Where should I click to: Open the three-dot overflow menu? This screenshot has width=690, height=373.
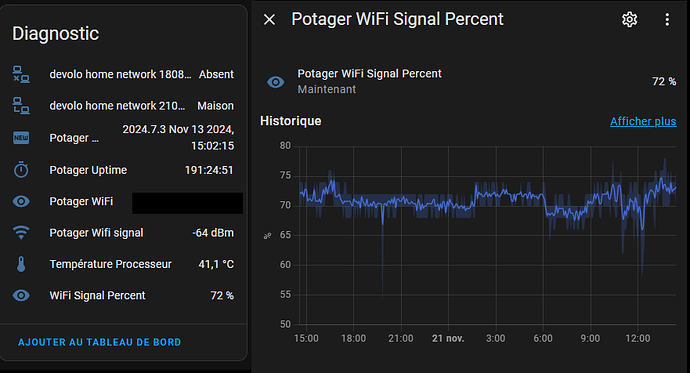[667, 19]
